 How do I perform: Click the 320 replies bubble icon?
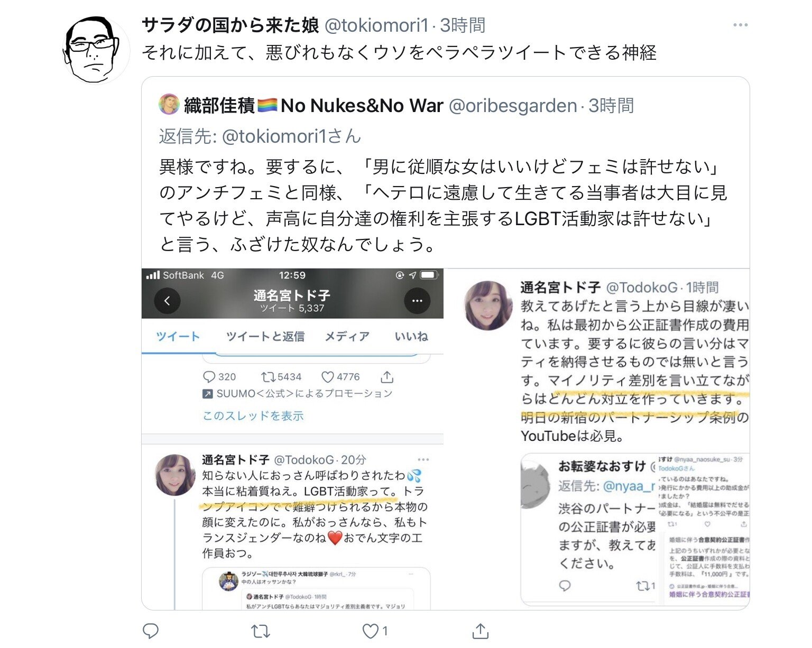pyautogui.click(x=209, y=377)
